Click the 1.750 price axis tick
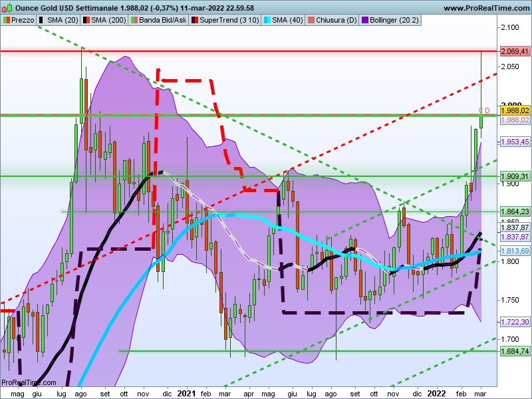The width and height of the screenshot is (532, 399). 510,300
